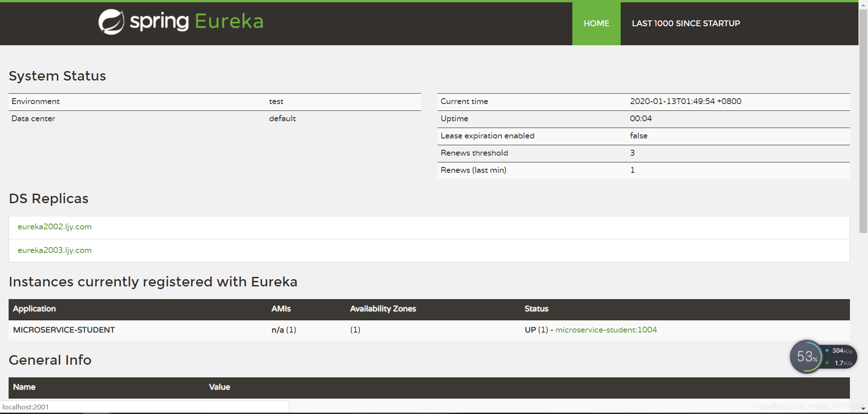The width and height of the screenshot is (868, 414).
Task: Select the System Status heading
Action: [57, 76]
